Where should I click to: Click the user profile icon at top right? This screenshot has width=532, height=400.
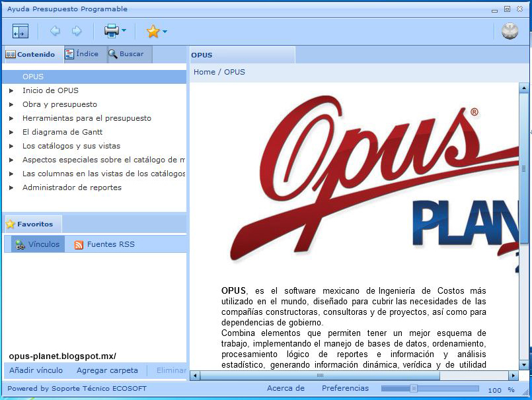point(509,30)
